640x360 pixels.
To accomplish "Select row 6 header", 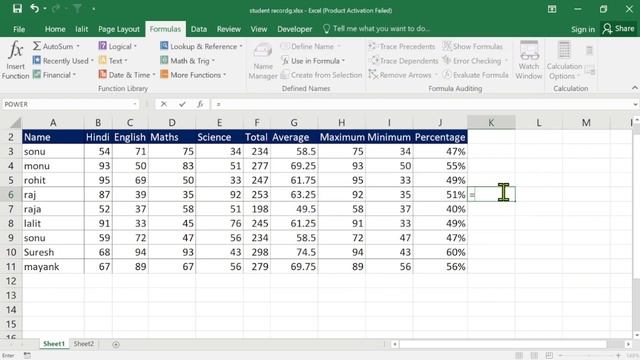I will [11, 195].
